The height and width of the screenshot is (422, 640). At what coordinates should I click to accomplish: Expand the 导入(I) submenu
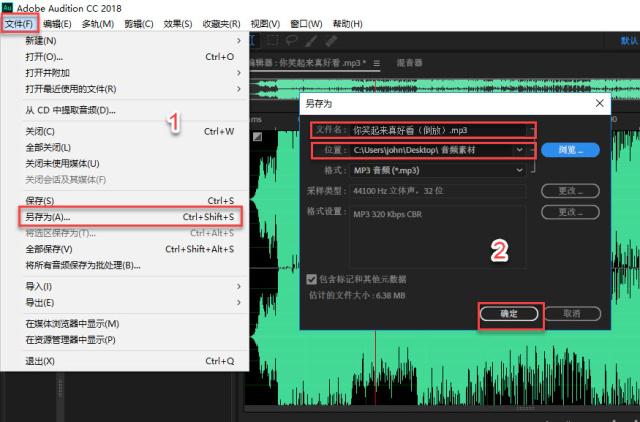tap(239, 286)
